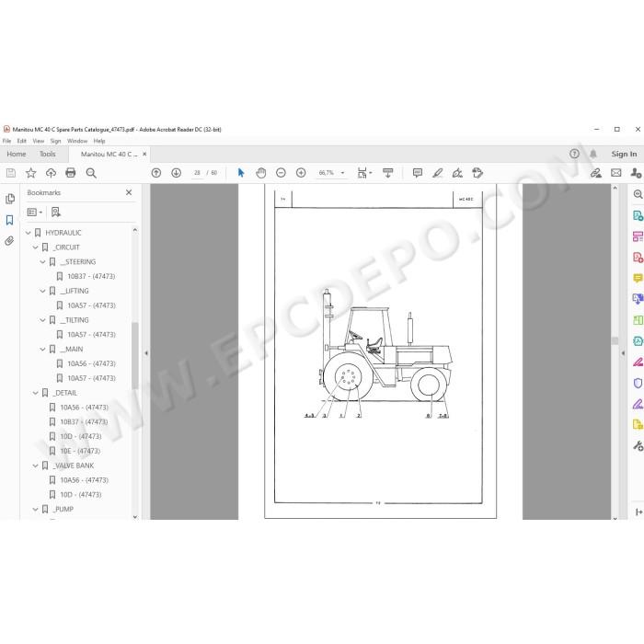The height and width of the screenshot is (644, 644).
Task: Zoom in with plus icon
Action: pos(301,173)
